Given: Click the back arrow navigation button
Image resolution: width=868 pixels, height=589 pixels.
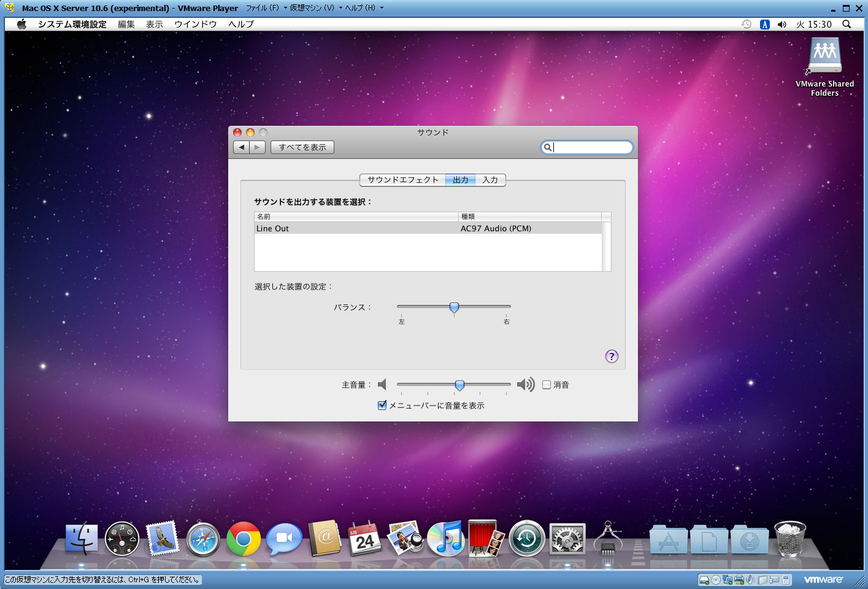Looking at the screenshot, I should point(242,147).
